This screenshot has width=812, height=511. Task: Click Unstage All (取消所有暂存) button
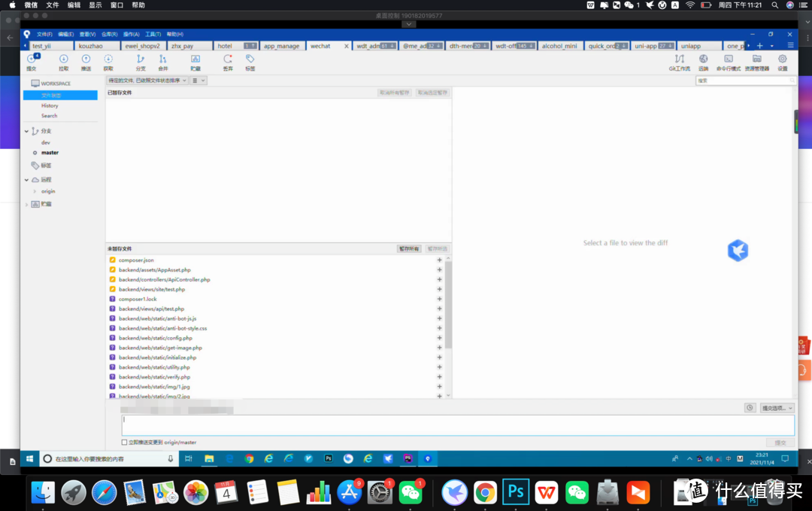[x=395, y=93]
